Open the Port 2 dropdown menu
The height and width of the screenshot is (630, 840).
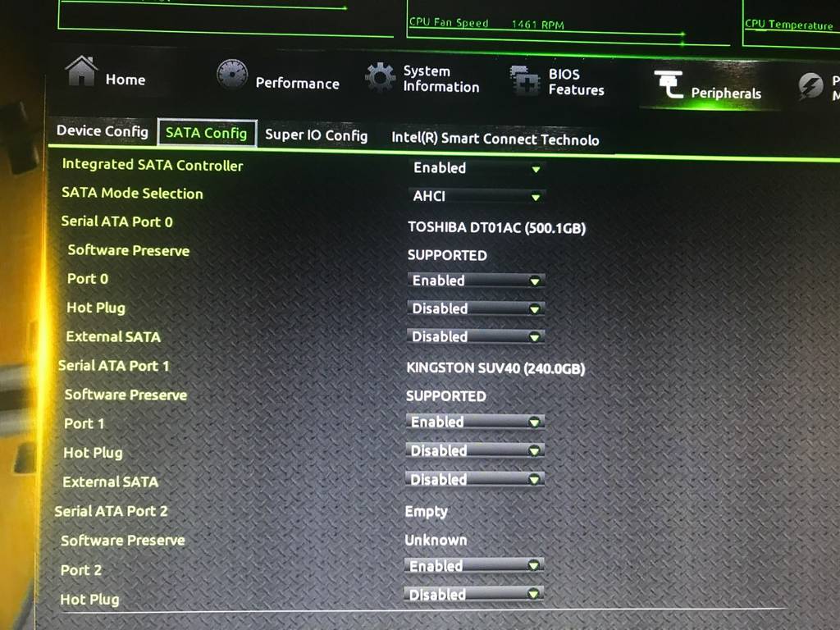click(474, 565)
